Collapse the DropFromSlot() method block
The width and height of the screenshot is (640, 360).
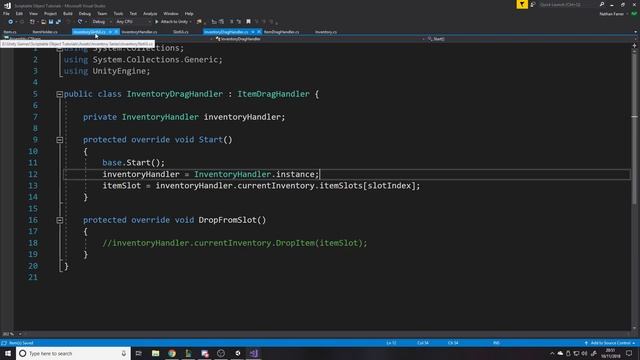pyautogui.click(x=59, y=220)
